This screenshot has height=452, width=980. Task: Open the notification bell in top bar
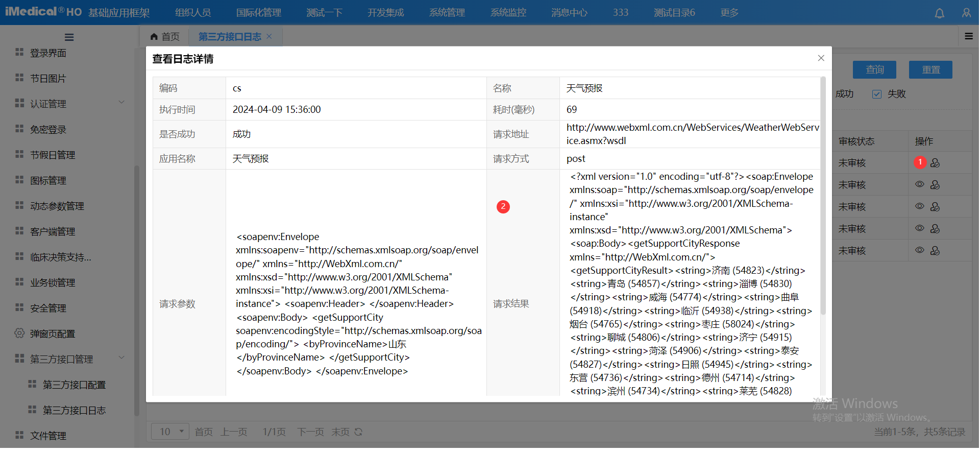tap(939, 13)
